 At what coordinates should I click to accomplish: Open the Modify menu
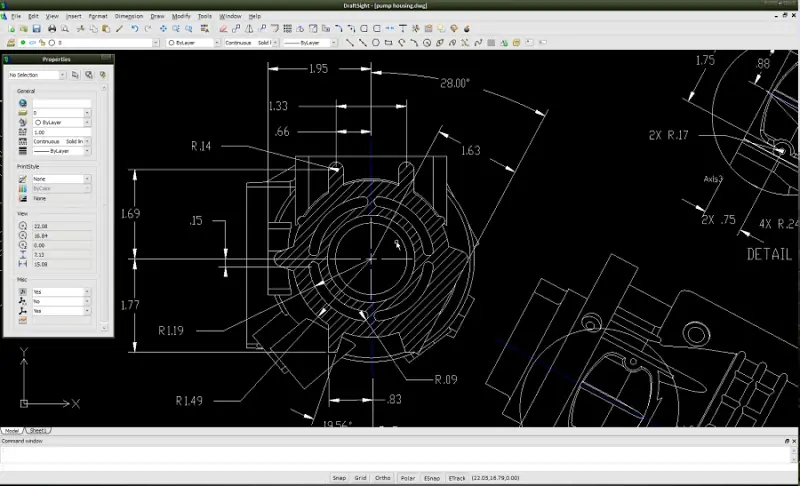pyautogui.click(x=181, y=16)
